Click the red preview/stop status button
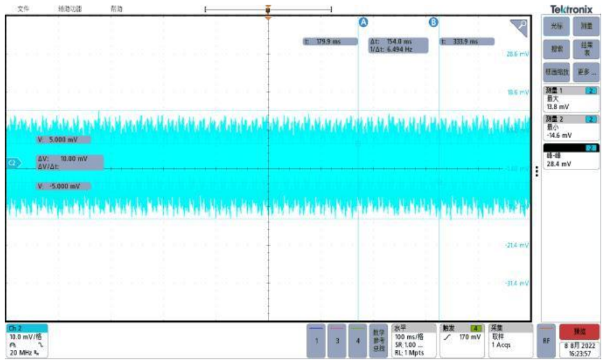The image size is (606, 364). coord(579,331)
